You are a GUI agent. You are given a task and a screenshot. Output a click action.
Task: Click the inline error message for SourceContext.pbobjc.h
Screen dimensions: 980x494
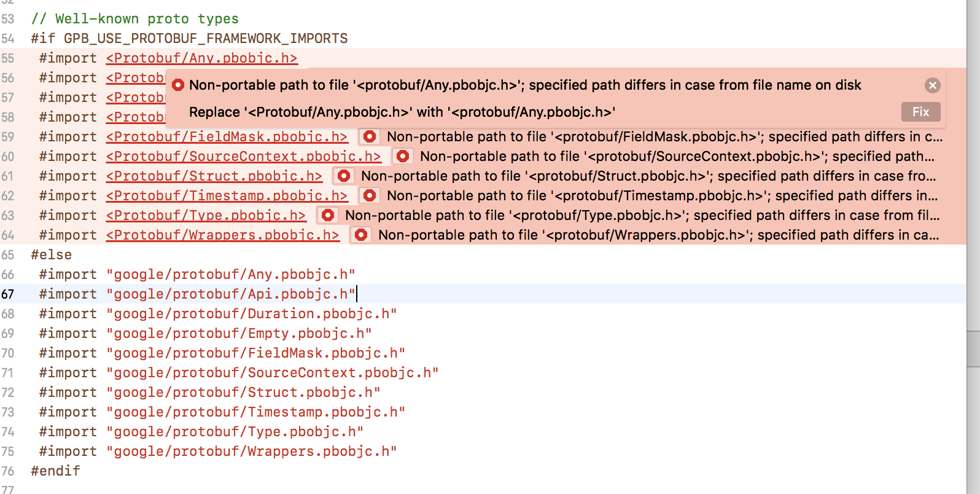[677, 156]
